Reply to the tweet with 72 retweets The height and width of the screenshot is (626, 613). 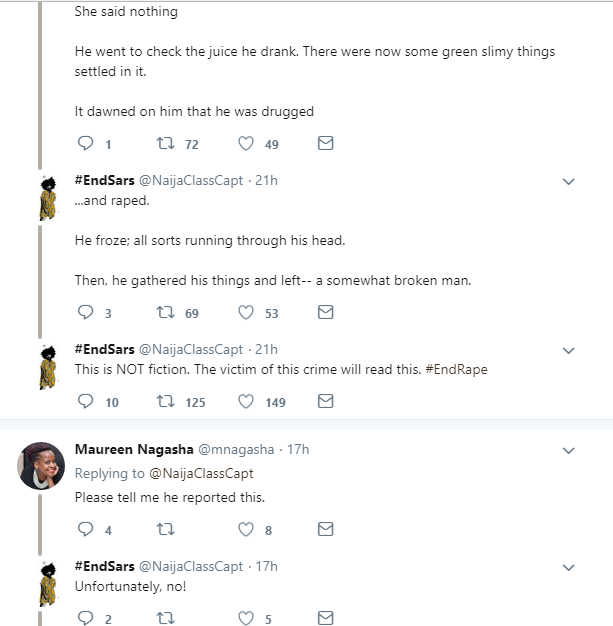click(85, 144)
